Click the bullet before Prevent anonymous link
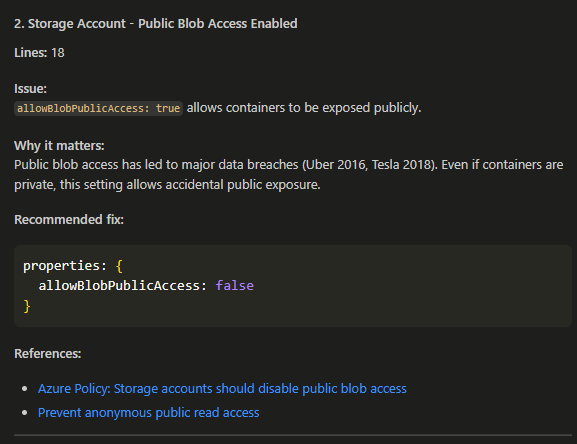 [25, 413]
